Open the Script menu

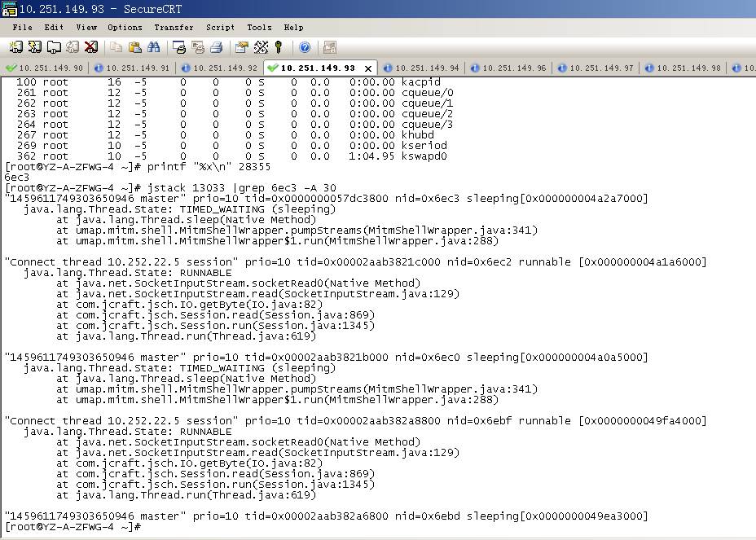pyautogui.click(x=220, y=27)
